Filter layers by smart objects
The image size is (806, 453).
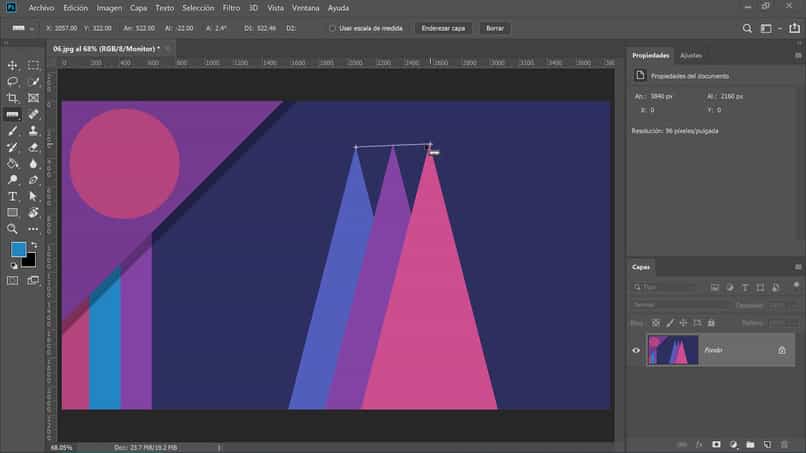pyautogui.click(x=776, y=287)
